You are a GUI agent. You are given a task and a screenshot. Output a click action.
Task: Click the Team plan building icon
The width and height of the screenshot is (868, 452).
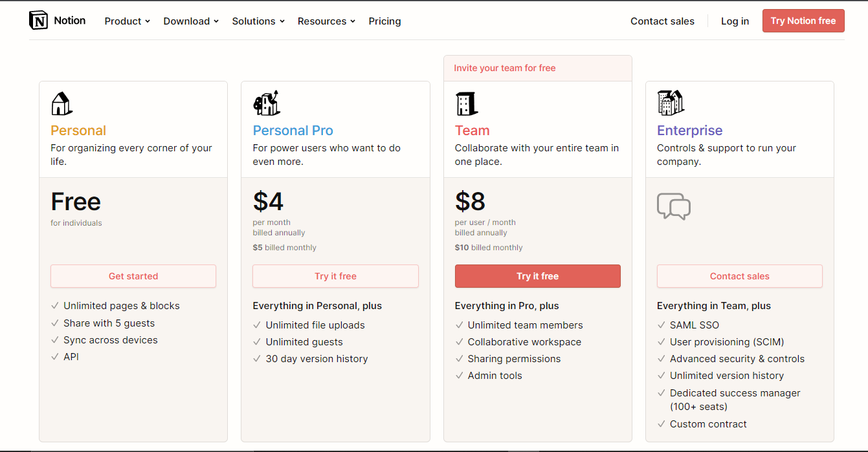coord(466,103)
